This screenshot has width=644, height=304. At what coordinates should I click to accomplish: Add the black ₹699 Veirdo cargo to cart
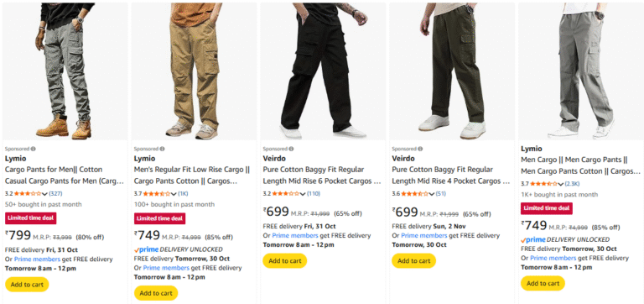click(285, 261)
